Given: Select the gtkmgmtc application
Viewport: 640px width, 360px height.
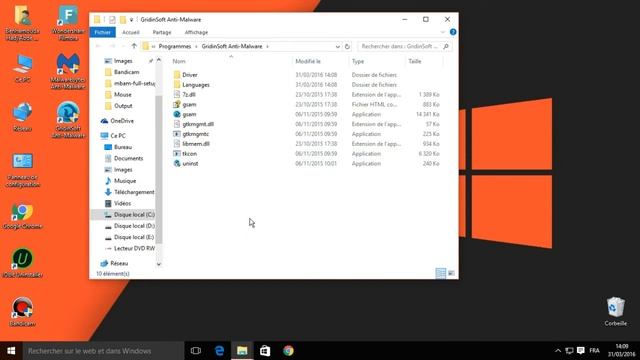Looking at the screenshot, I should [196, 134].
